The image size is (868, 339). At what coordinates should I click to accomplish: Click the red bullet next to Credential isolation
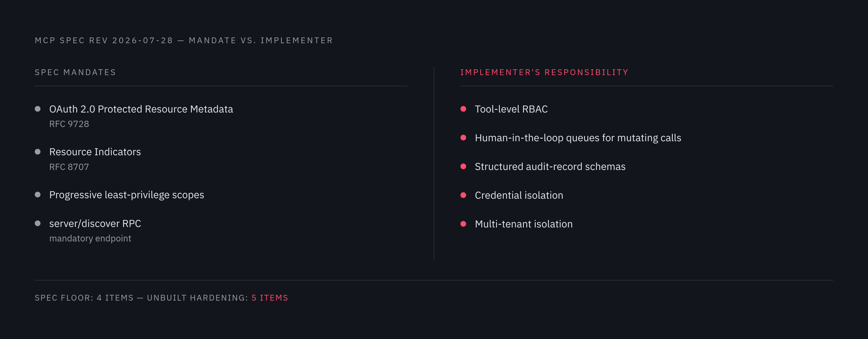(463, 195)
